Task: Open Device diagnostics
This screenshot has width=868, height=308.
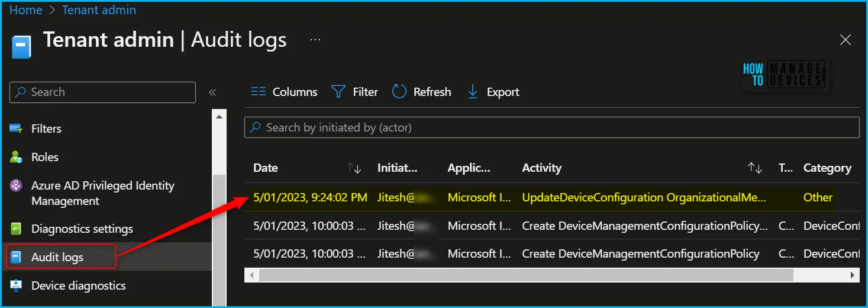Action: (79, 285)
